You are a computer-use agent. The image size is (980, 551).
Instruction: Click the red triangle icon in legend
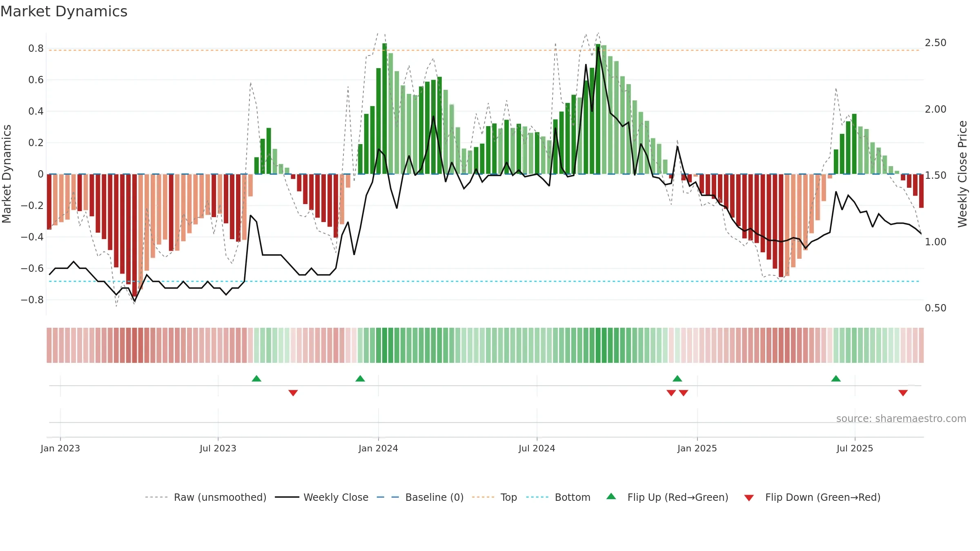(749, 498)
